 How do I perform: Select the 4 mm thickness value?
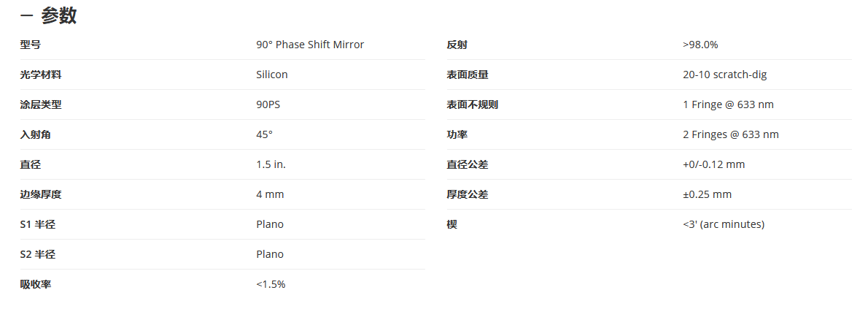pos(270,194)
